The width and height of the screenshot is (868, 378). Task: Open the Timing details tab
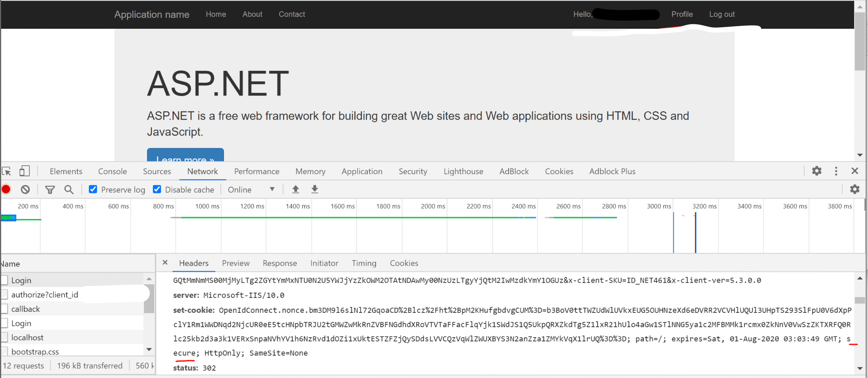coord(363,263)
